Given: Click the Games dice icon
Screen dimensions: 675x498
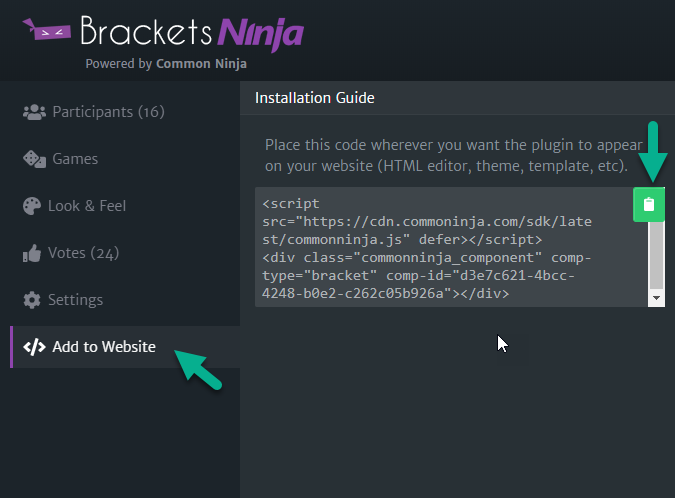Looking at the screenshot, I should pos(34,159).
